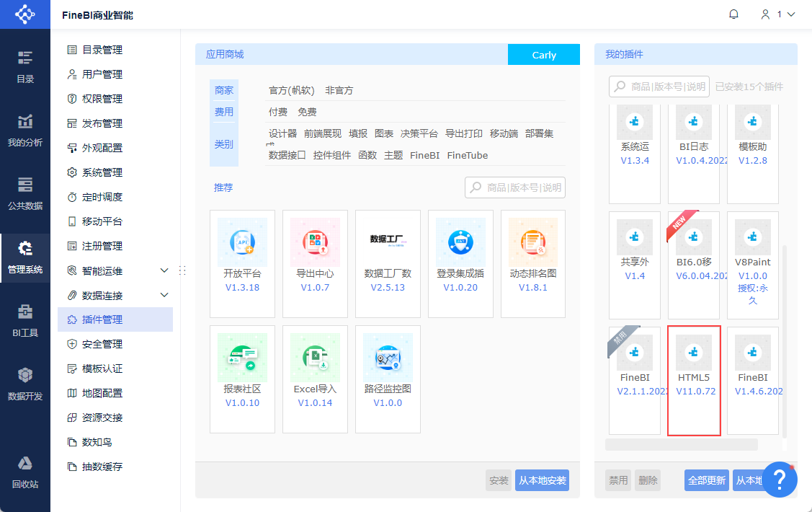This screenshot has width=812, height=512.
Task: Click the 安装 button
Action: tap(499, 480)
